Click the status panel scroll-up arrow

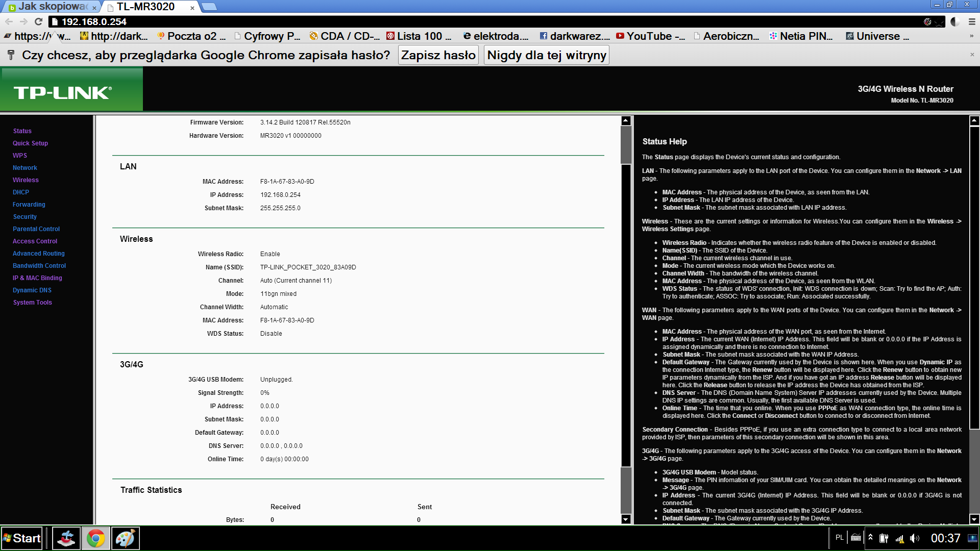point(626,121)
